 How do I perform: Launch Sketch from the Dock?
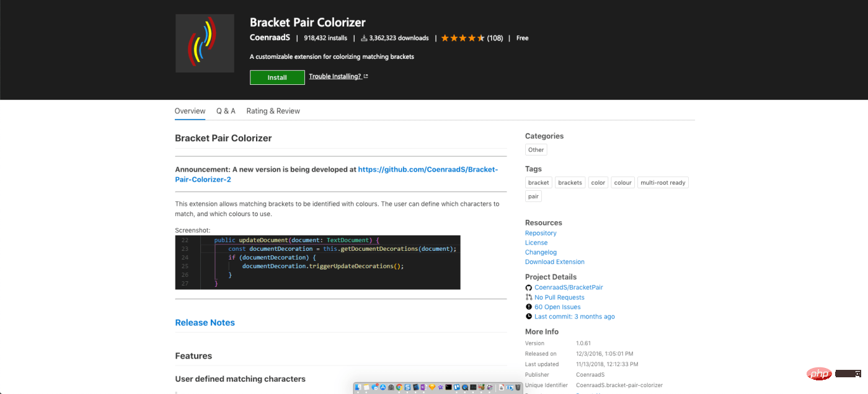432,387
